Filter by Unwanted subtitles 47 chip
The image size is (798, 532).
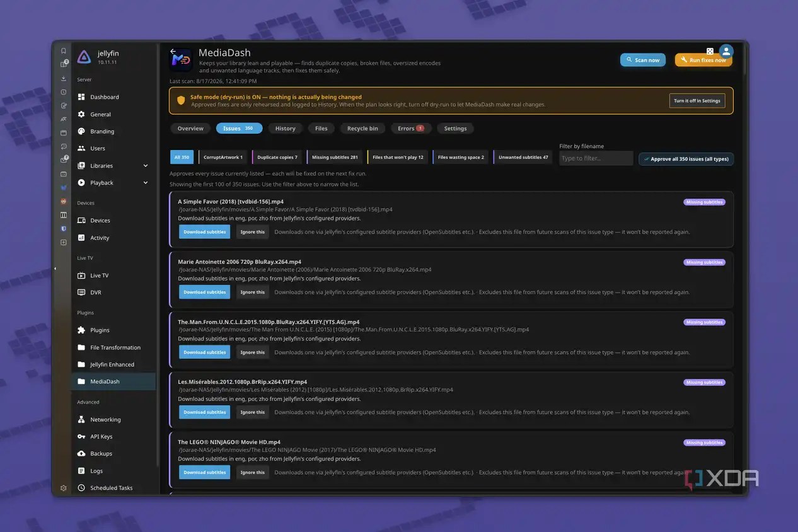tap(523, 158)
